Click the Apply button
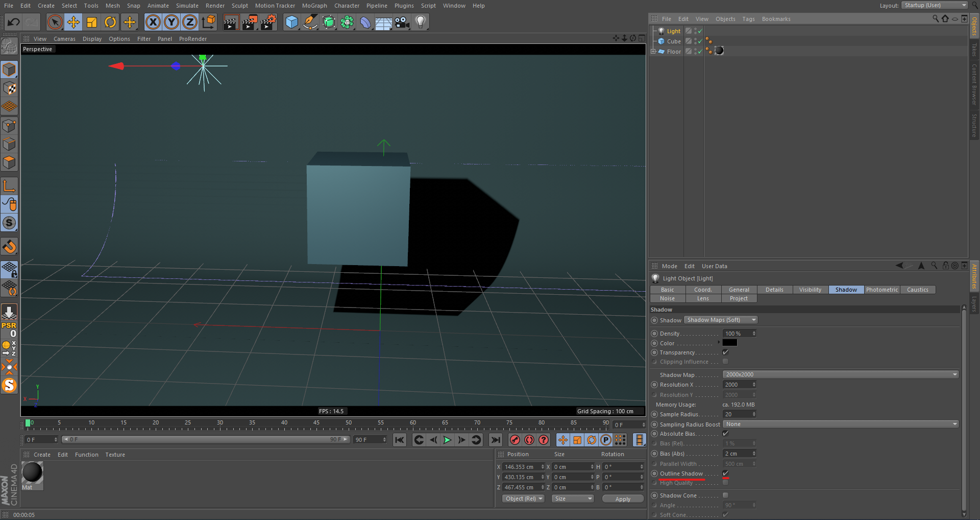Image resolution: width=980 pixels, height=520 pixels. click(623, 499)
